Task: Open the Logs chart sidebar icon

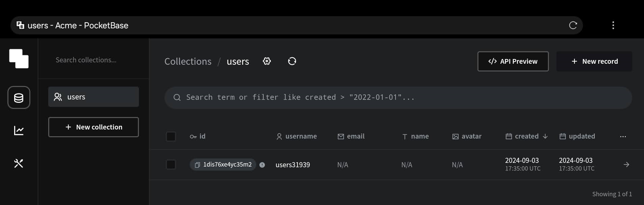Action: click(19, 130)
